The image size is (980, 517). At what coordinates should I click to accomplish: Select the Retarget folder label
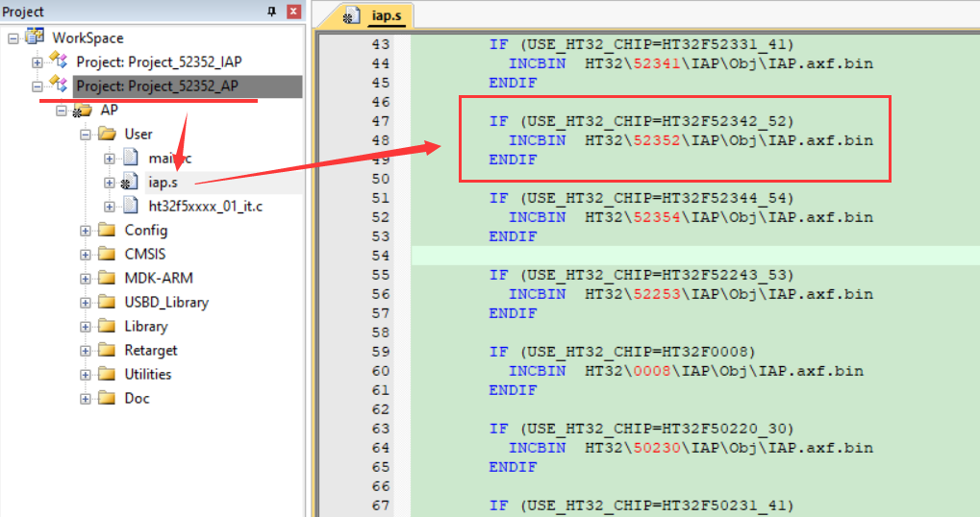[x=150, y=350]
